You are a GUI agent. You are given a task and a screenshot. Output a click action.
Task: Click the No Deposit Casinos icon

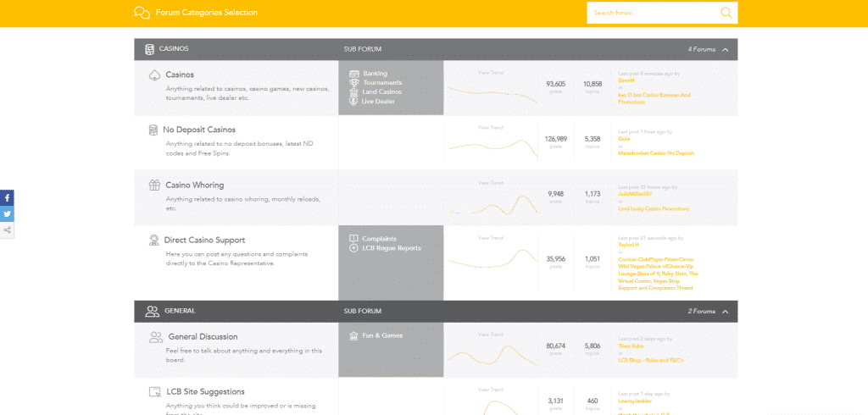coord(153,130)
